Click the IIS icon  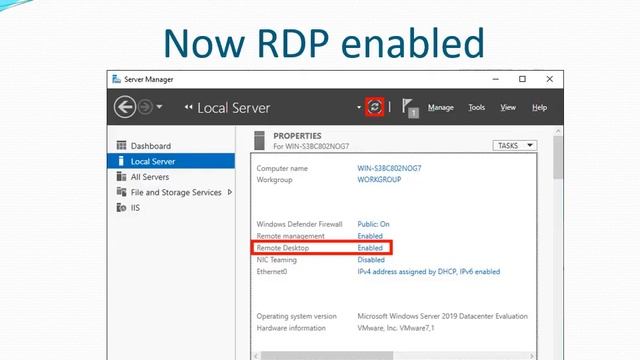coord(121,207)
